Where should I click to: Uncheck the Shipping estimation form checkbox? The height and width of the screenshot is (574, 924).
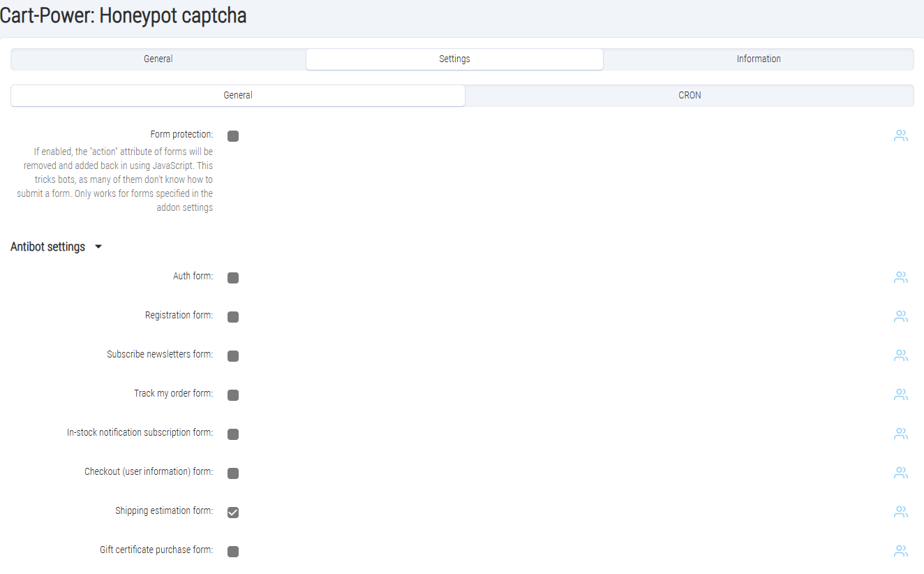[x=233, y=513]
